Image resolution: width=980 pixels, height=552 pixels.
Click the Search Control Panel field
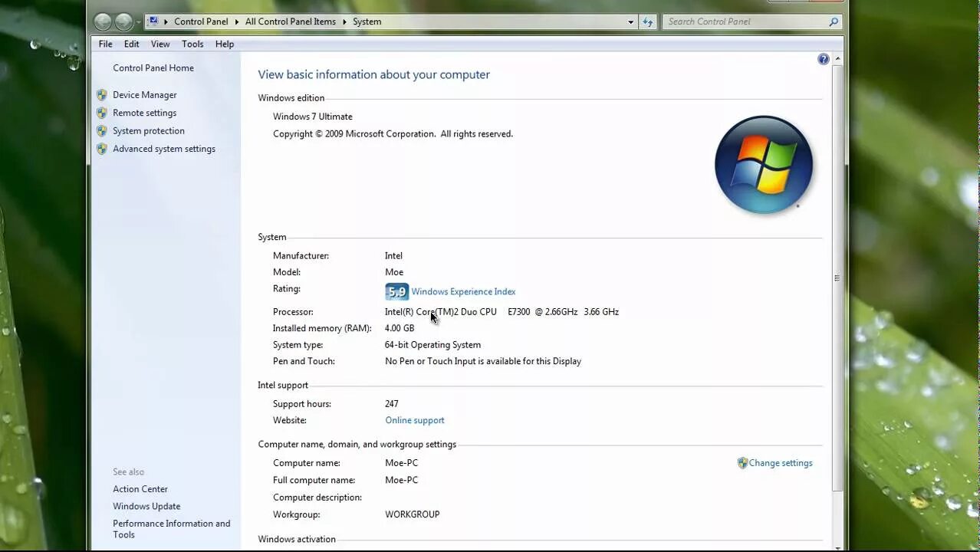tap(751, 21)
